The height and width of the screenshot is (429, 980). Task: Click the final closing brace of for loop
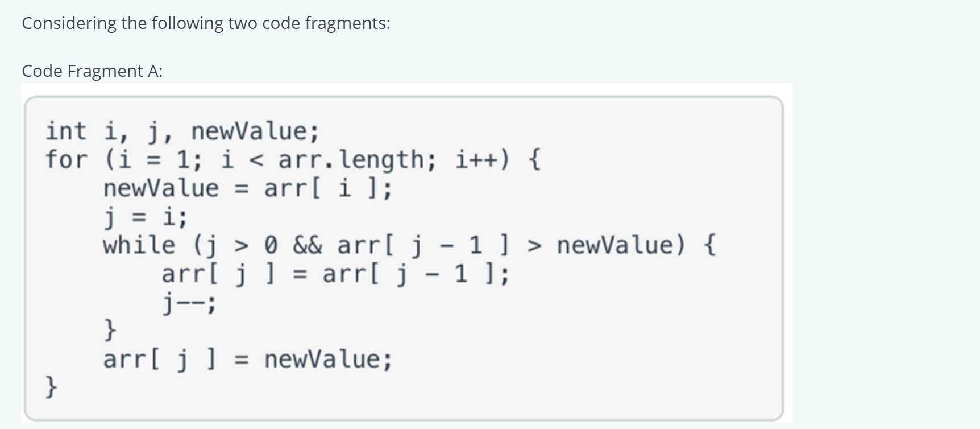[51, 387]
